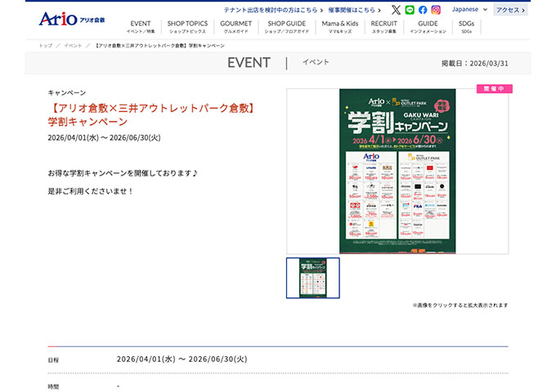
Task: Open the Facebook social icon
Action: pyautogui.click(x=423, y=10)
